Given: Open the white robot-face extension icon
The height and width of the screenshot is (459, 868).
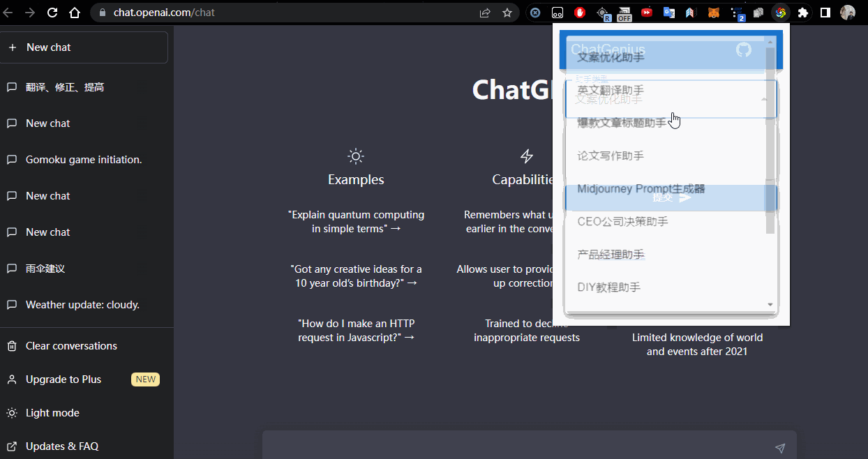Looking at the screenshot, I should [x=558, y=13].
